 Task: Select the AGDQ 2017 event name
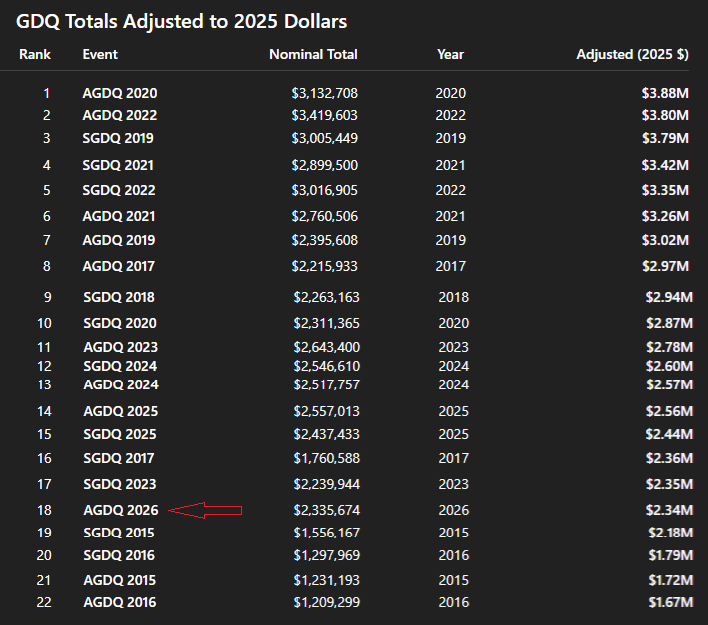click(118, 266)
